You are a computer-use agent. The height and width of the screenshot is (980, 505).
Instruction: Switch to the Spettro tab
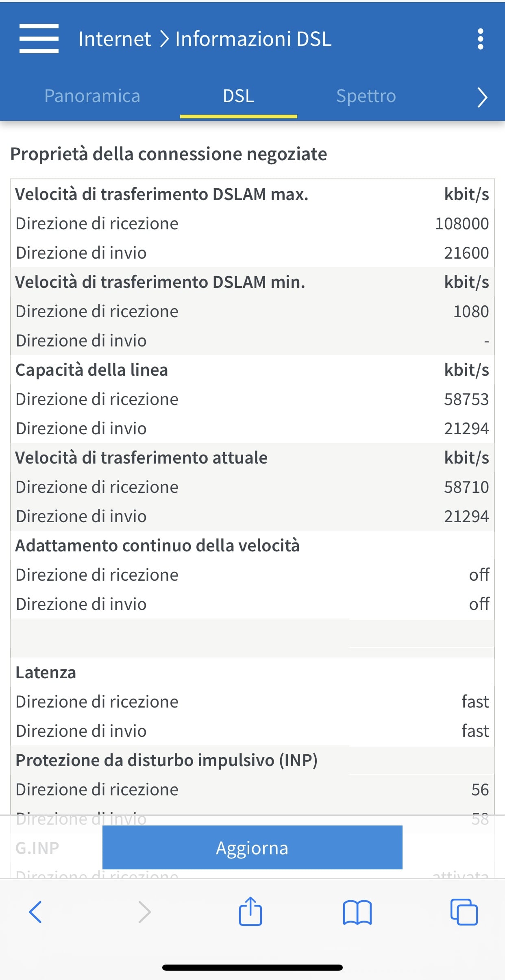(366, 96)
